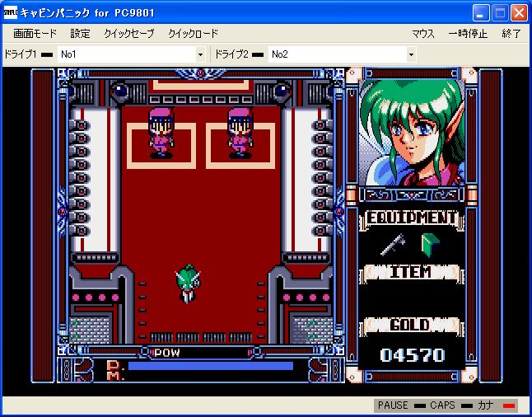Pause emulation with 一時停止
This screenshot has height=417, width=532.
click(468, 34)
